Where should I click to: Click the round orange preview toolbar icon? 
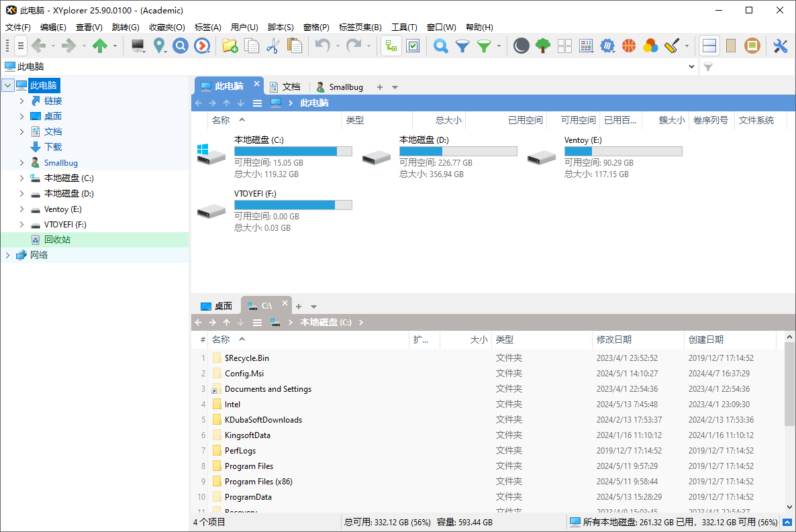coord(752,46)
